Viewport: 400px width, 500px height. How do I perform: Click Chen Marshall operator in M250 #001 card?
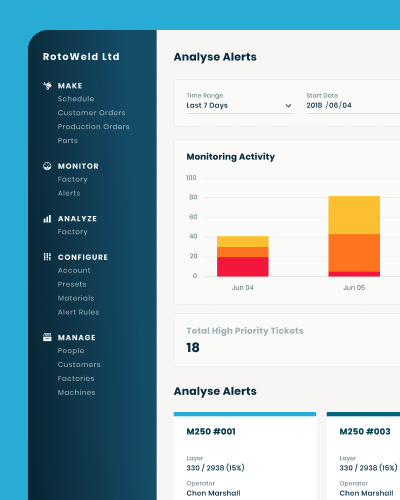[x=213, y=493]
